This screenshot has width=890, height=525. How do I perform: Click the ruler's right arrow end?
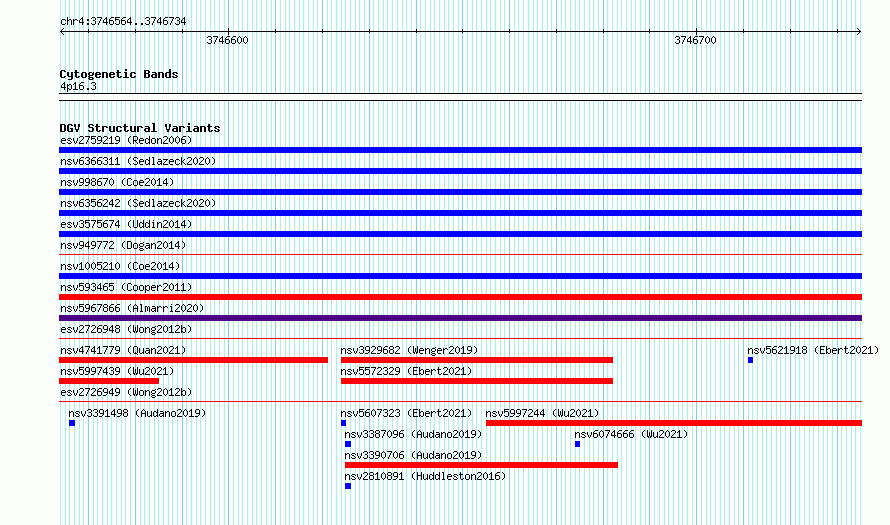pos(859,31)
